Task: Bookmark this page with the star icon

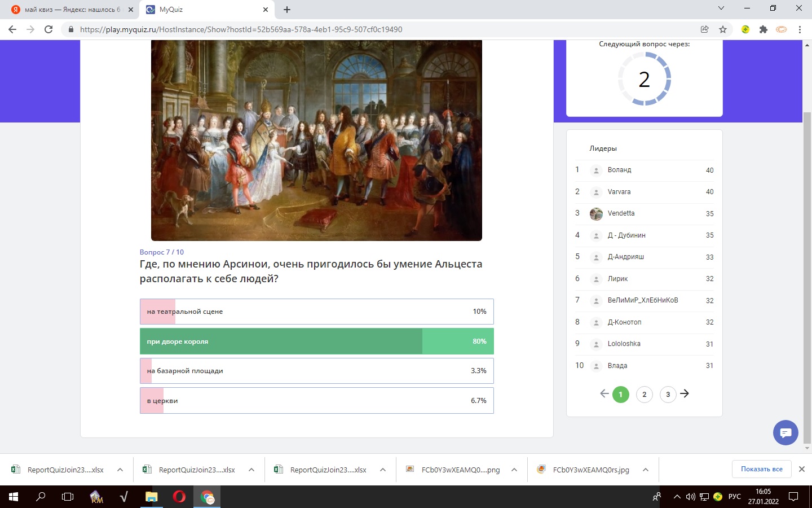Action: 723,29
